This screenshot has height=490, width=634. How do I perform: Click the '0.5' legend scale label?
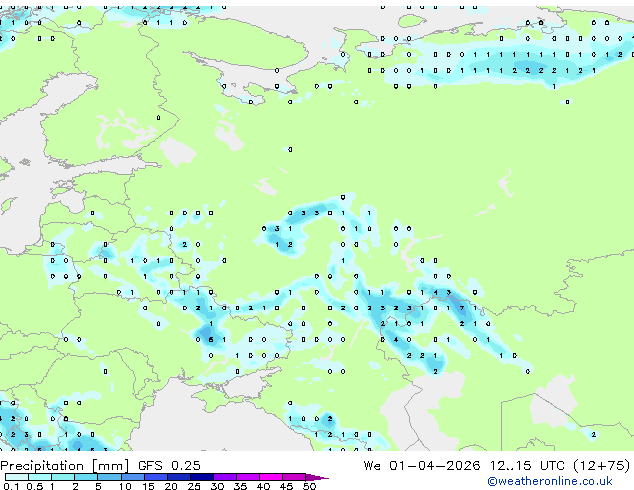pyautogui.click(x=35, y=486)
